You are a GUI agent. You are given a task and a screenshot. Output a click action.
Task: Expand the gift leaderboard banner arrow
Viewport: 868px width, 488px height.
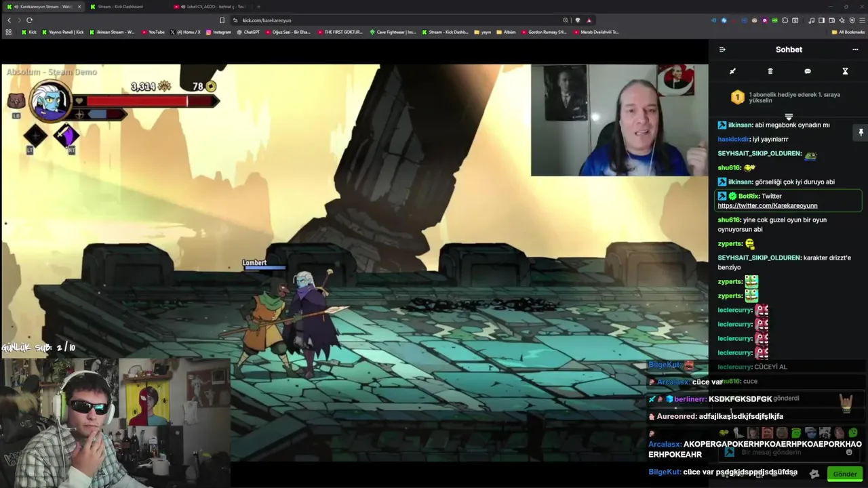tap(788, 117)
